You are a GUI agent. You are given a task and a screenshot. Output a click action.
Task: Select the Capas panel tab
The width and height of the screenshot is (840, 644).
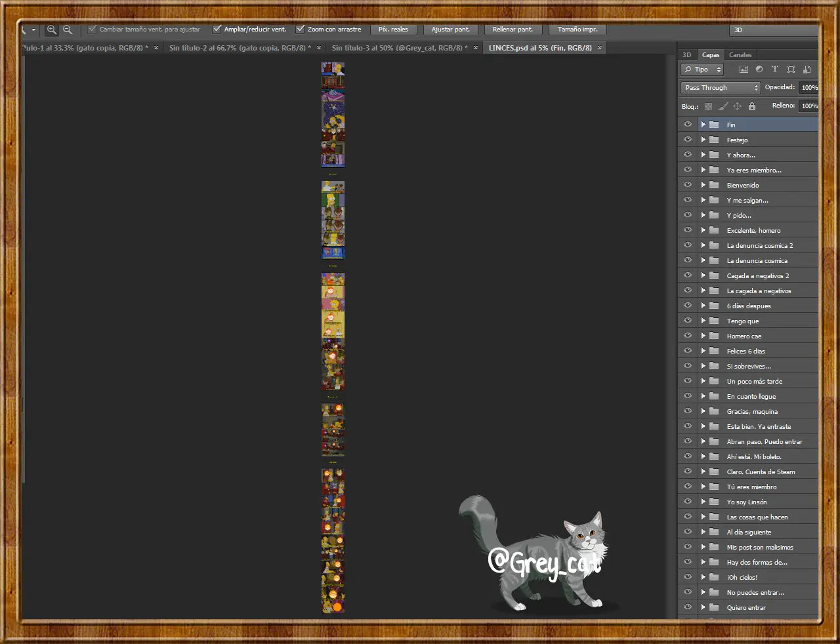point(711,55)
